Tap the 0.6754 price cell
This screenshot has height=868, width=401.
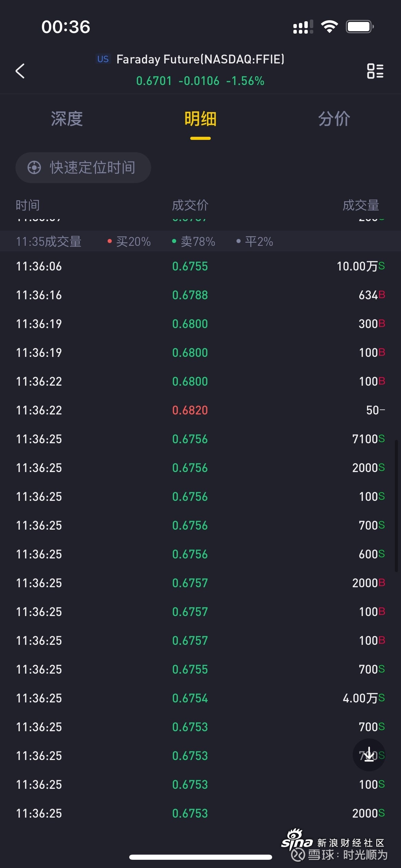tap(190, 698)
